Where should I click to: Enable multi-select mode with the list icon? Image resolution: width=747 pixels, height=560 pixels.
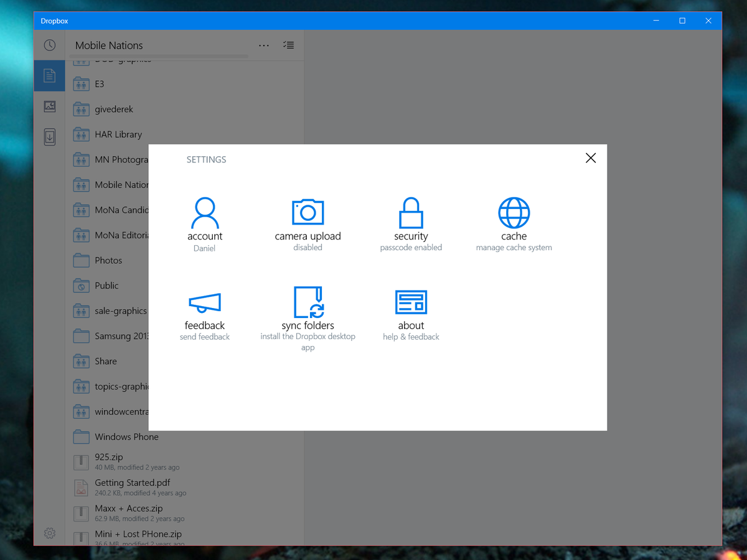click(288, 45)
